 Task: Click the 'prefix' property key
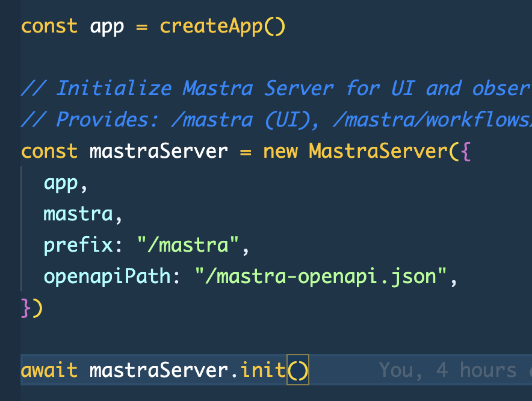point(78,245)
